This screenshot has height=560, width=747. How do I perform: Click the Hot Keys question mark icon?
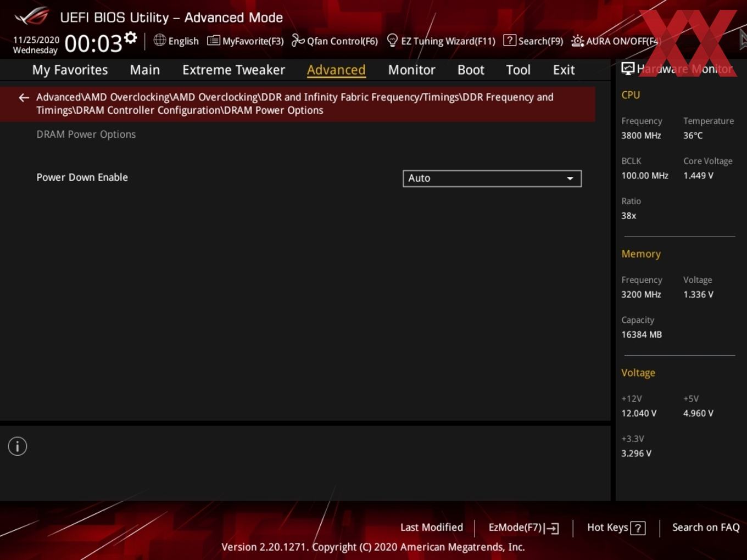(x=638, y=528)
